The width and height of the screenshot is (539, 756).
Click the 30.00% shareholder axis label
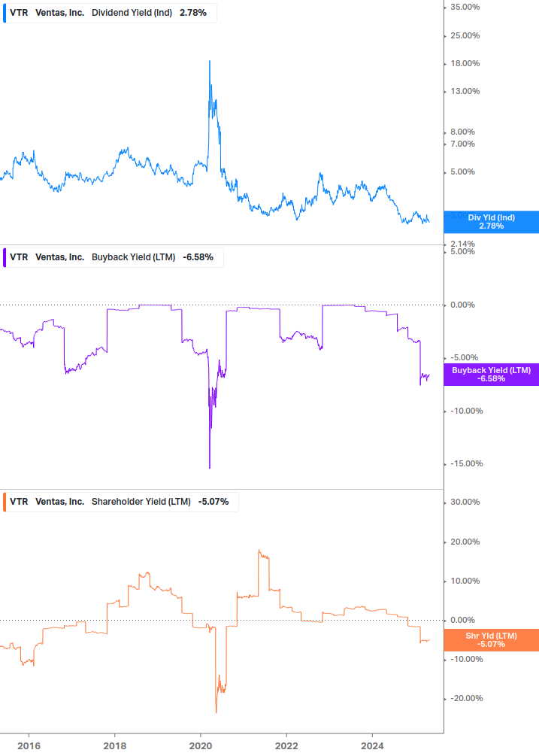pos(465,502)
